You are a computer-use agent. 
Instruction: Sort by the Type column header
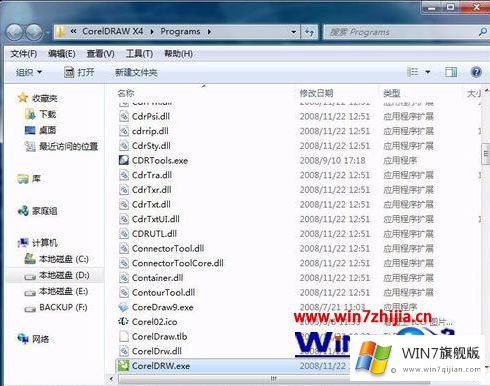392,93
